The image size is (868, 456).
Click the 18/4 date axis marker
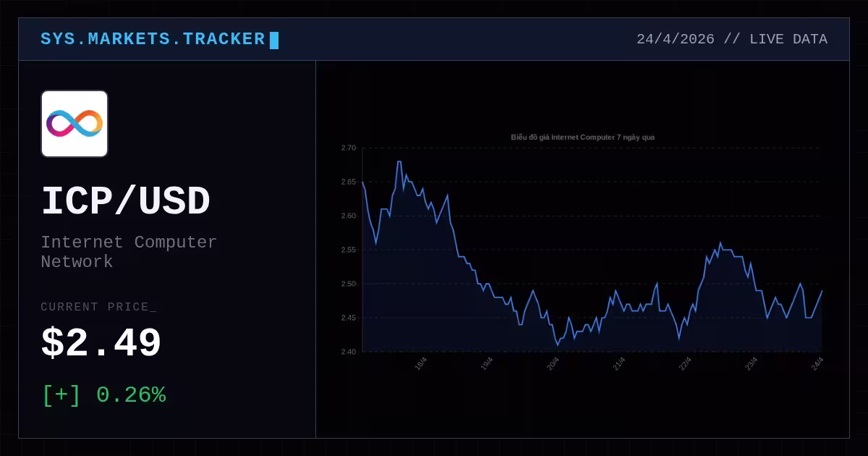tap(422, 363)
